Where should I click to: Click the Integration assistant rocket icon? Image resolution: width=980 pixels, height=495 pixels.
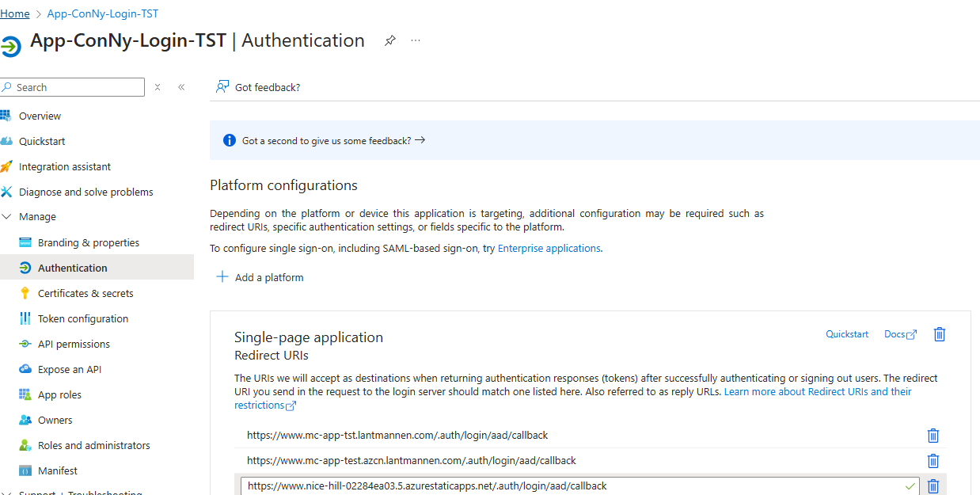(x=6, y=166)
